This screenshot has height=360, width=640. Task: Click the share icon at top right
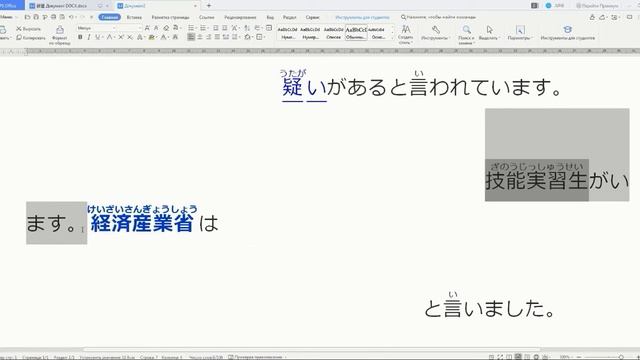[x=602, y=17]
